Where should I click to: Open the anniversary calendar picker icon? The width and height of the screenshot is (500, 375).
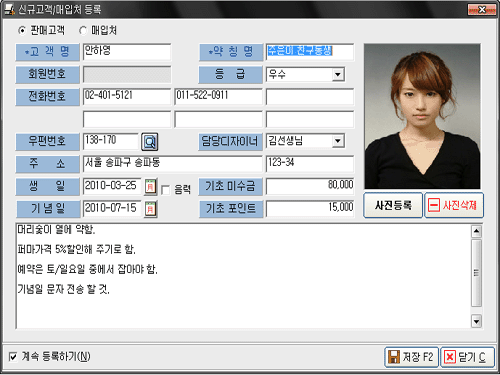click(150, 209)
